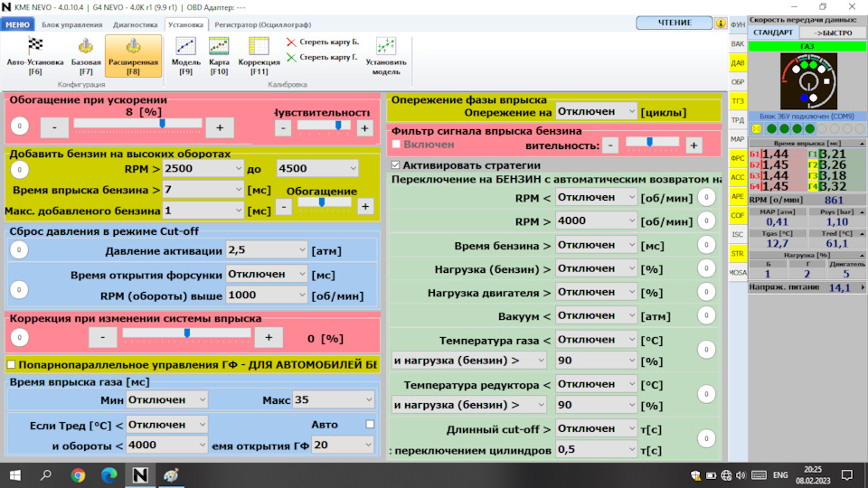This screenshot has height=488, width=868.
Task: Open Windows Start menu
Action: click(15, 475)
